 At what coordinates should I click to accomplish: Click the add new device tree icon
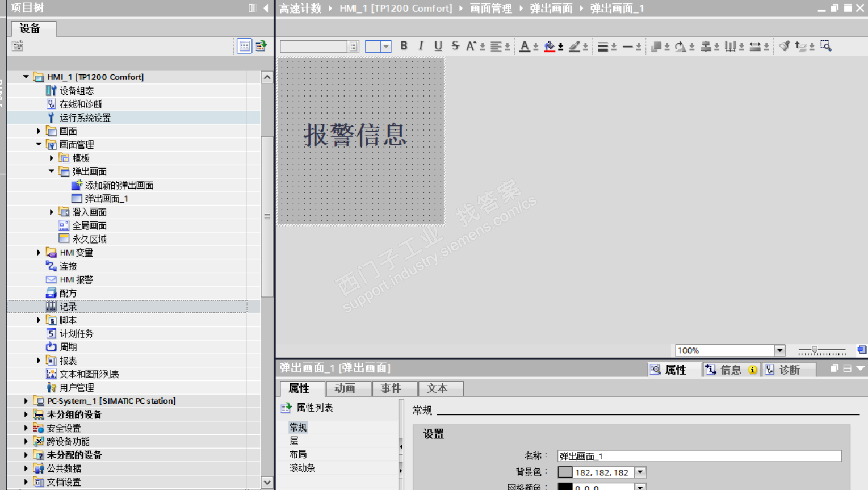point(18,46)
